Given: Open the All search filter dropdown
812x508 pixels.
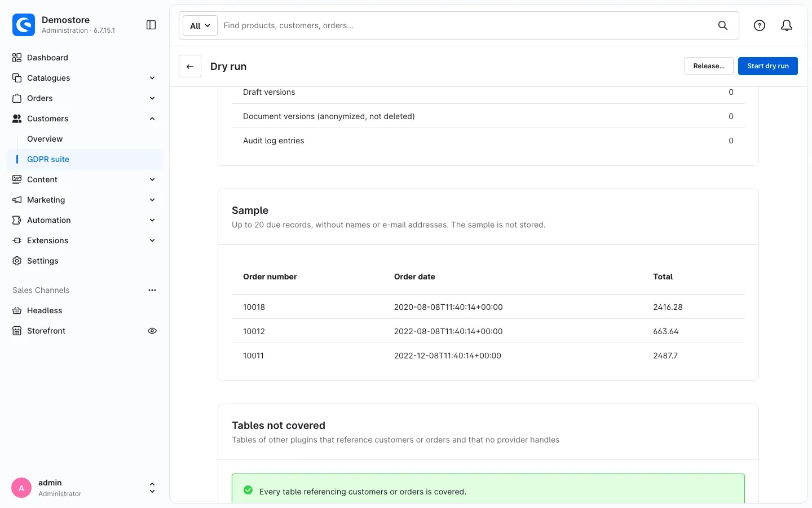Looking at the screenshot, I should 200,25.
